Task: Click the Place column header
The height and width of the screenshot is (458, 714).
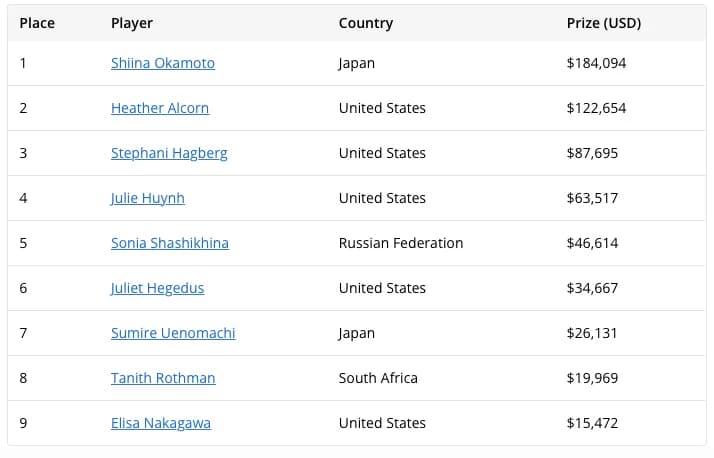Action: (37, 23)
